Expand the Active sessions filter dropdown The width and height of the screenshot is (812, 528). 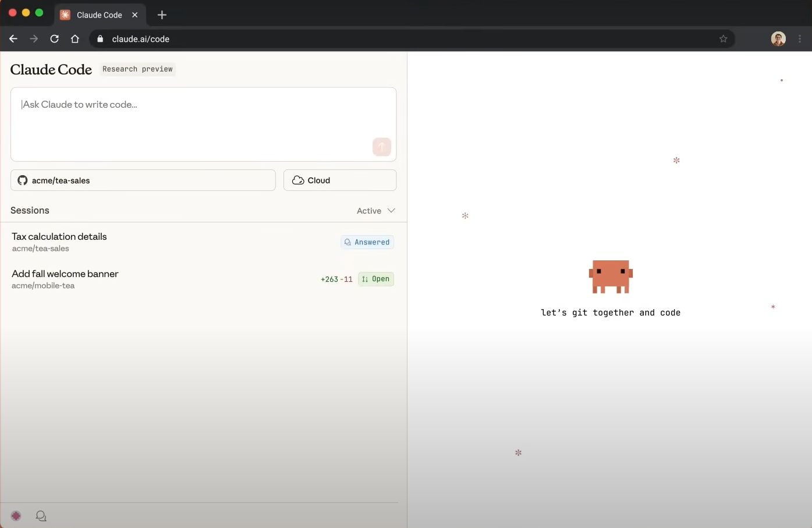tap(375, 211)
